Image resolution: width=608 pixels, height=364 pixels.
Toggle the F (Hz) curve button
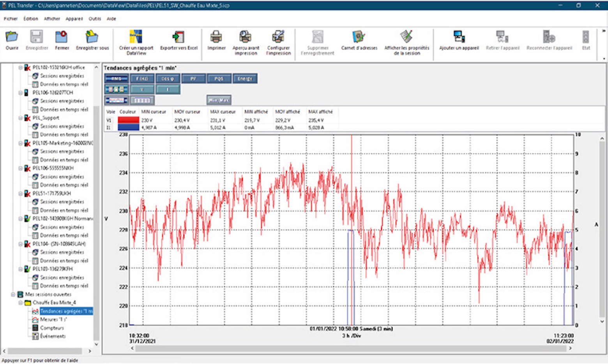142,79
